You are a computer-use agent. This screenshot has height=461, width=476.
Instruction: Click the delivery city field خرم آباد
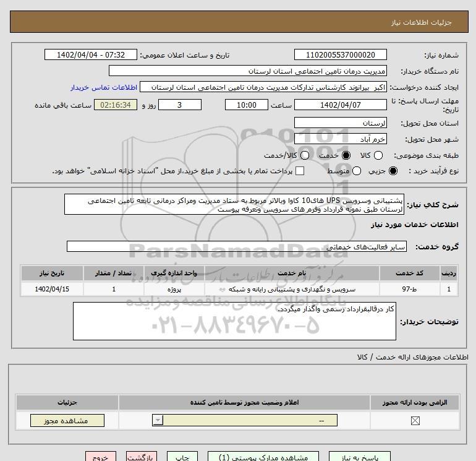340,139
